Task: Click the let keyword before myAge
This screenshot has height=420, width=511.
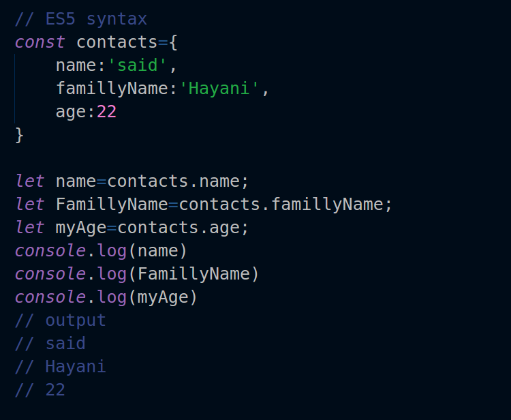Action: [29, 227]
